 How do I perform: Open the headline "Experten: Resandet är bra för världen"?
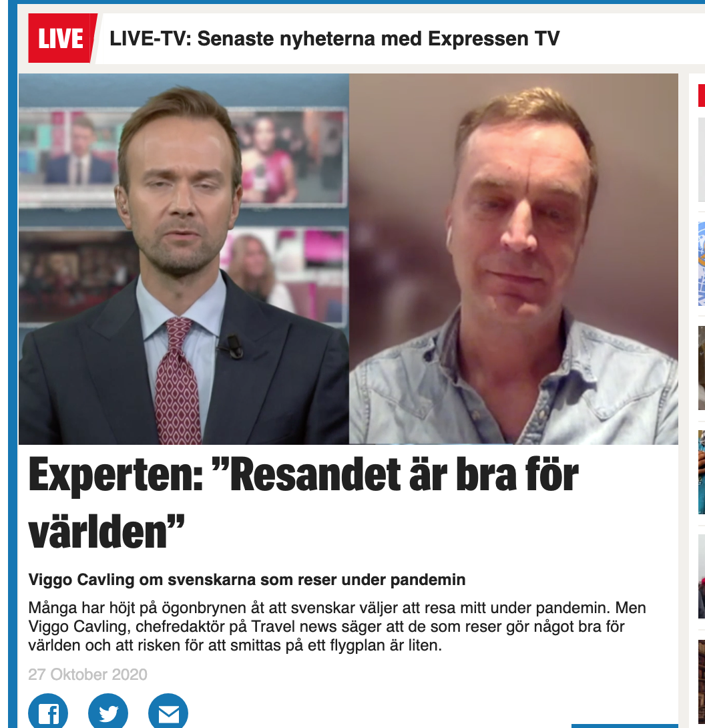point(303,503)
